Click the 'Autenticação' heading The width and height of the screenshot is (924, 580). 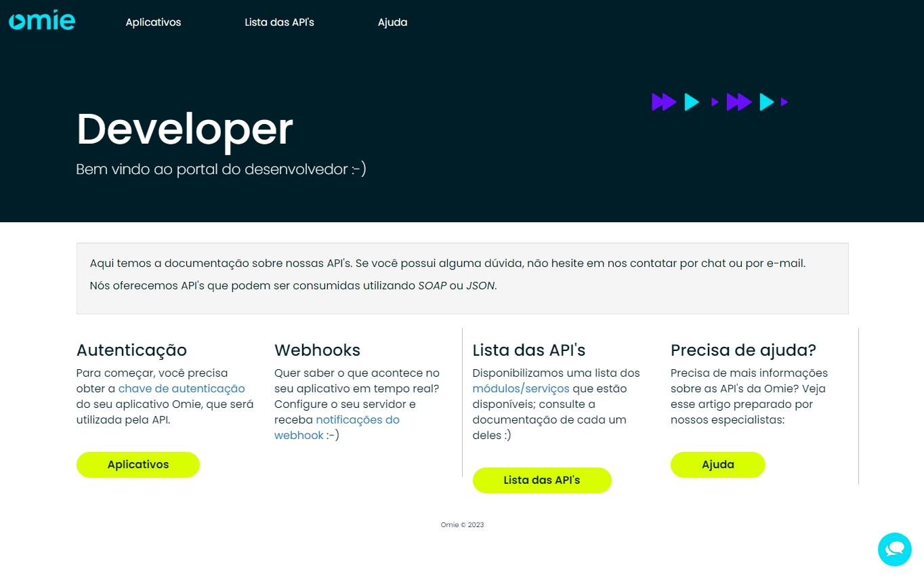pyautogui.click(x=131, y=350)
